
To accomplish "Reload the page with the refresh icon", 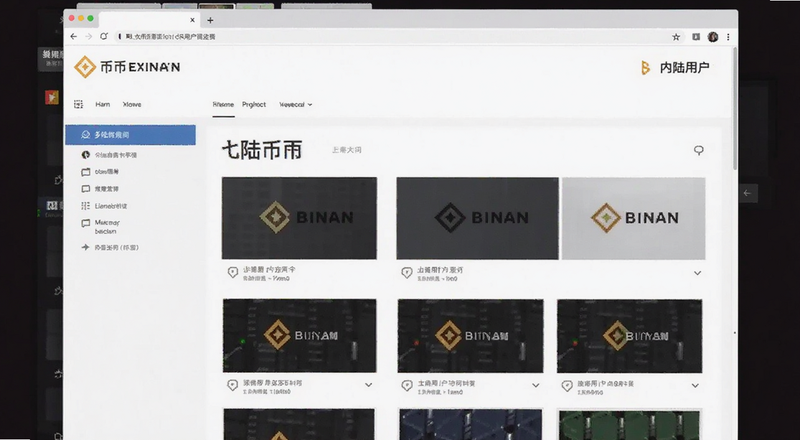I will [x=104, y=37].
